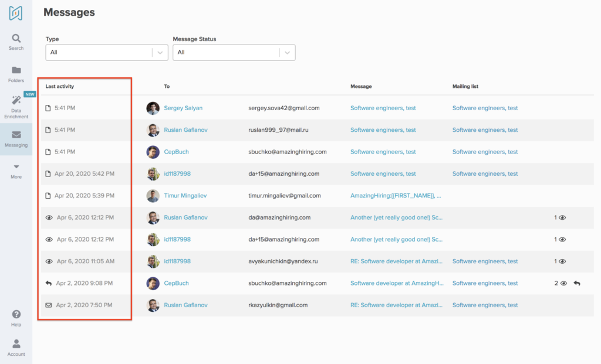Open Folders in the sidebar
This screenshot has width=601, height=364.
pyautogui.click(x=16, y=74)
